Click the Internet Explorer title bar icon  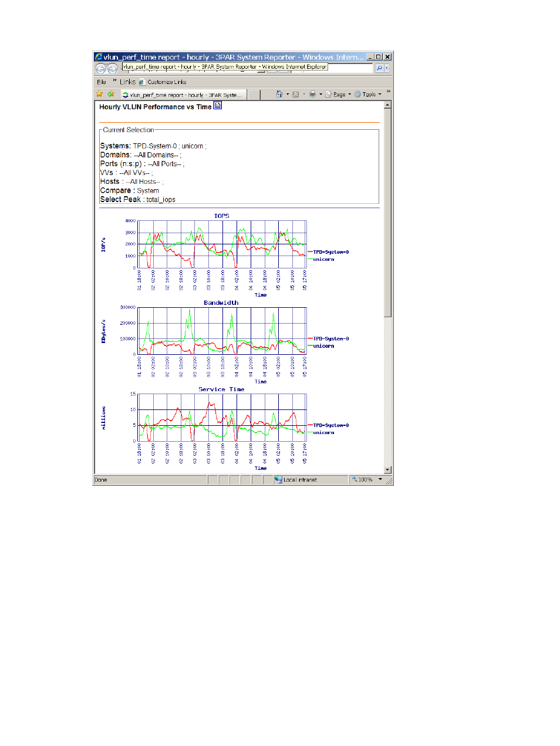[99, 57]
